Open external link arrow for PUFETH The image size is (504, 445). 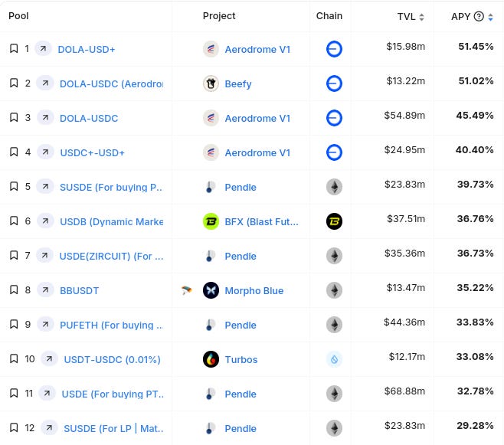click(45, 324)
